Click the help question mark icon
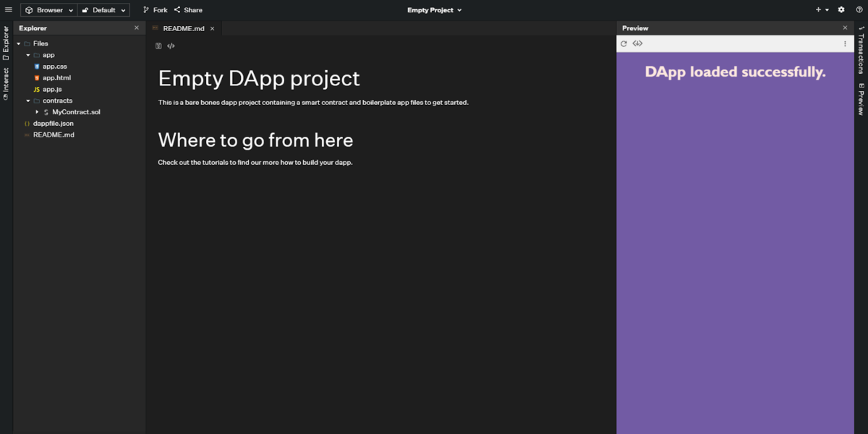868x434 pixels. [859, 10]
